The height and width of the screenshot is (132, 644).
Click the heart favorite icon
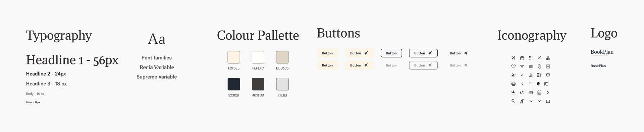[513, 67]
